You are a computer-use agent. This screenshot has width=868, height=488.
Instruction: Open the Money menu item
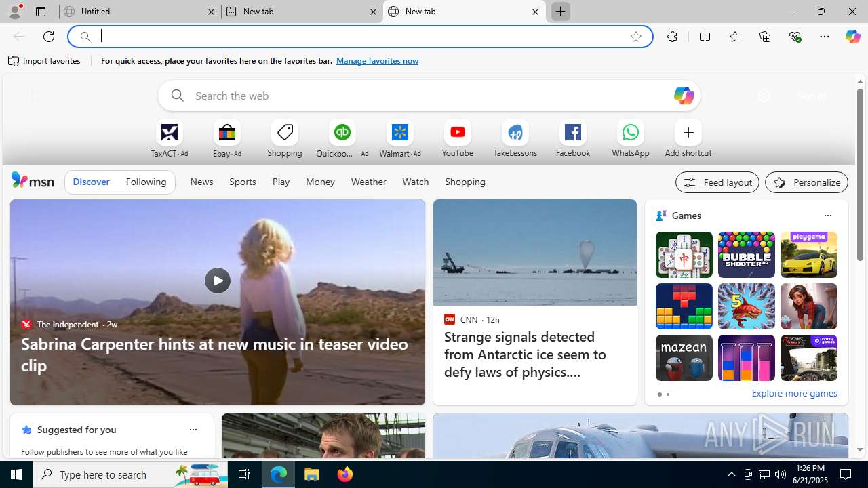pyautogui.click(x=320, y=182)
